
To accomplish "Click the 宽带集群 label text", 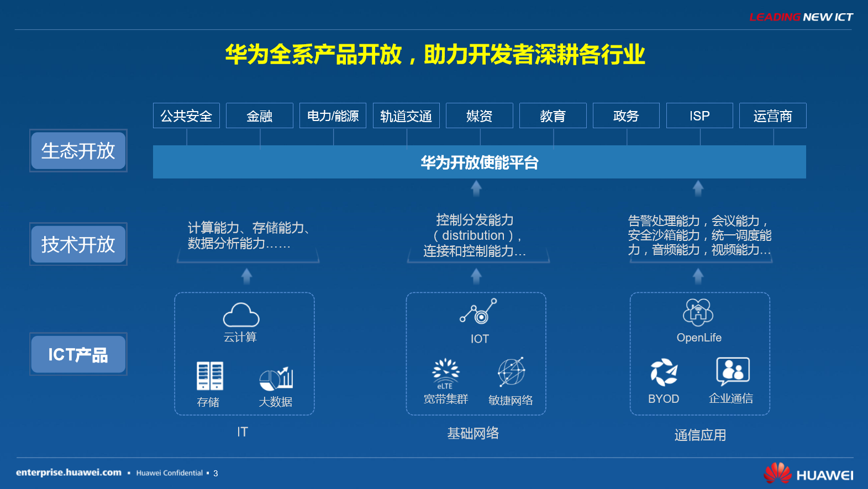I will click(x=446, y=399).
